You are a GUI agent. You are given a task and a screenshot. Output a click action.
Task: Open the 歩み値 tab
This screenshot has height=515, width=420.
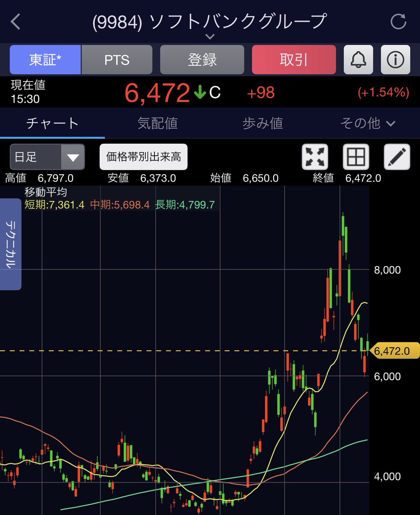(263, 124)
